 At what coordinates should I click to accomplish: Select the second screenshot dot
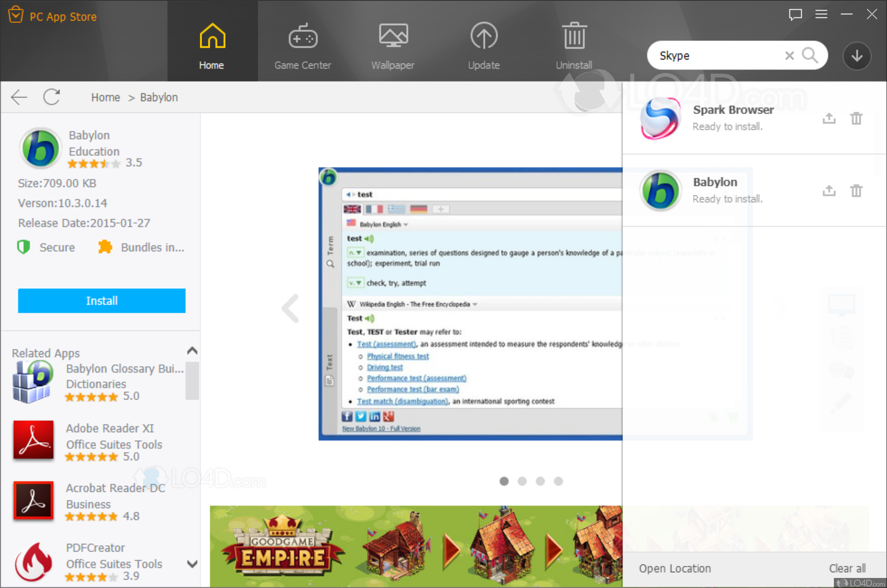click(522, 481)
